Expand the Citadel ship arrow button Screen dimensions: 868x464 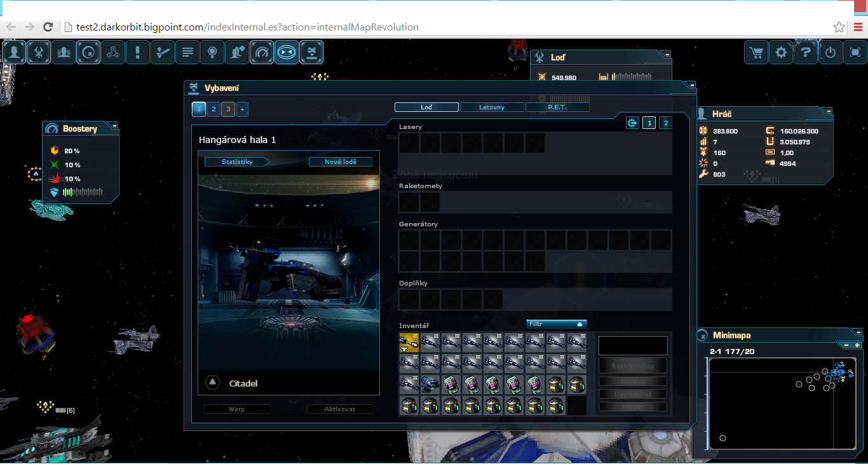[x=214, y=383]
